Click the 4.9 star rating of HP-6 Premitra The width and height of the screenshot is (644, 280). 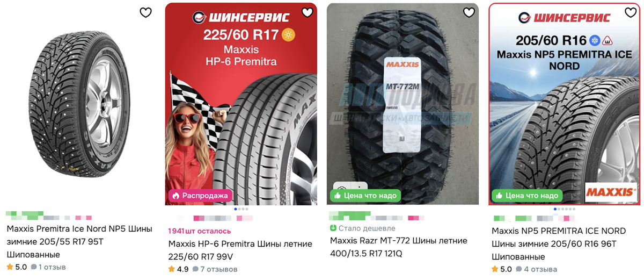point(179,269)
